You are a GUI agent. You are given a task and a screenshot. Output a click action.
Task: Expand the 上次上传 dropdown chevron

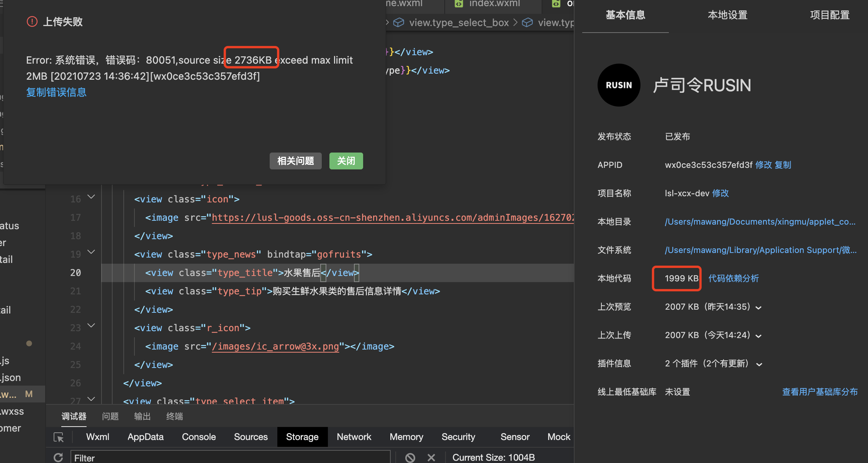tap(758, 336)
